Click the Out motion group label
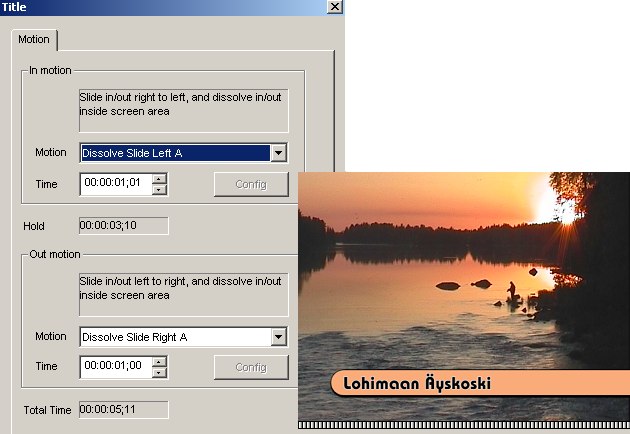This screenshot has height=434, width=630. (x=55, y=254)
